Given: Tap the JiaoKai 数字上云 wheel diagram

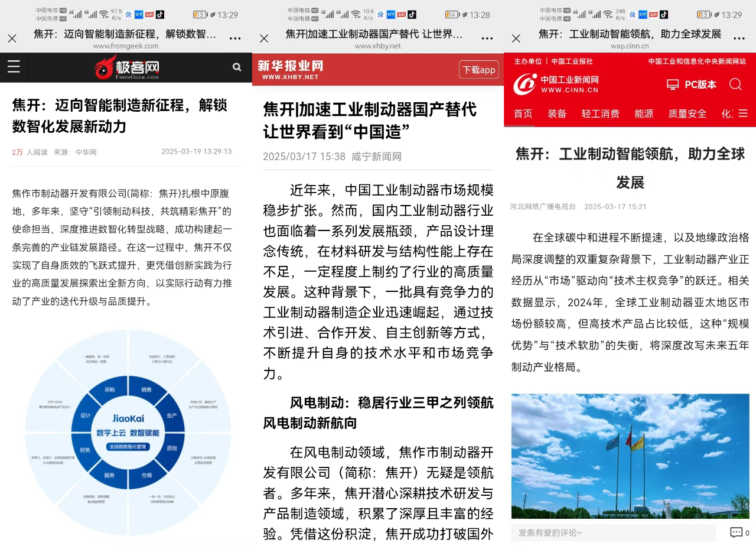Looking at the screenshot, I should 128,433.
